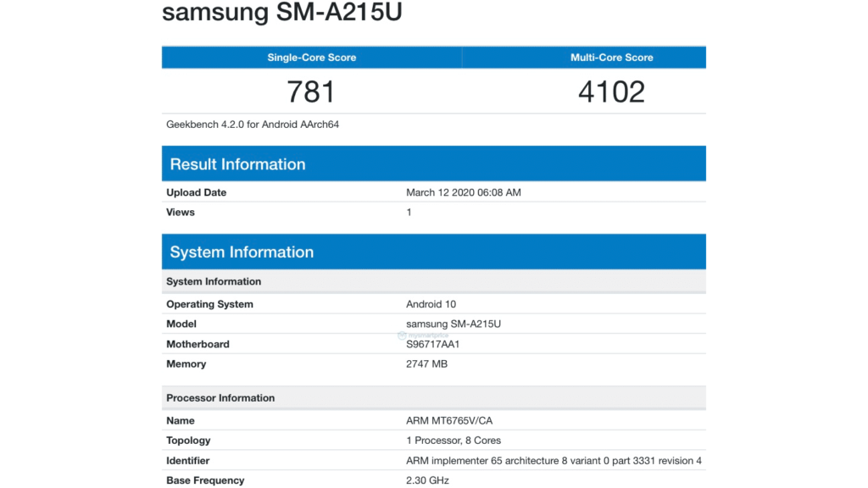Select the Base Frequency value 2.30 GHz
Viewport: 868px width, 488px height.
[x=426, y=480]
